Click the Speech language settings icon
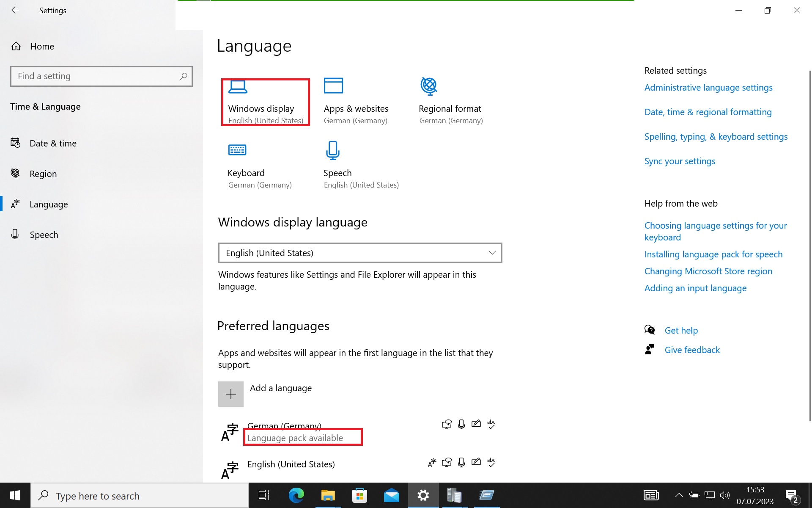 (x=333, y=150)
